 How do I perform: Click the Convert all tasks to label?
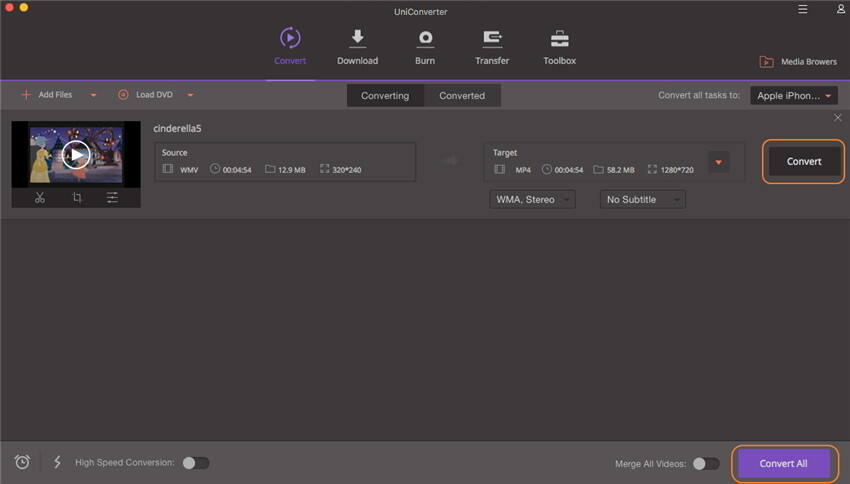coord(699,95)
